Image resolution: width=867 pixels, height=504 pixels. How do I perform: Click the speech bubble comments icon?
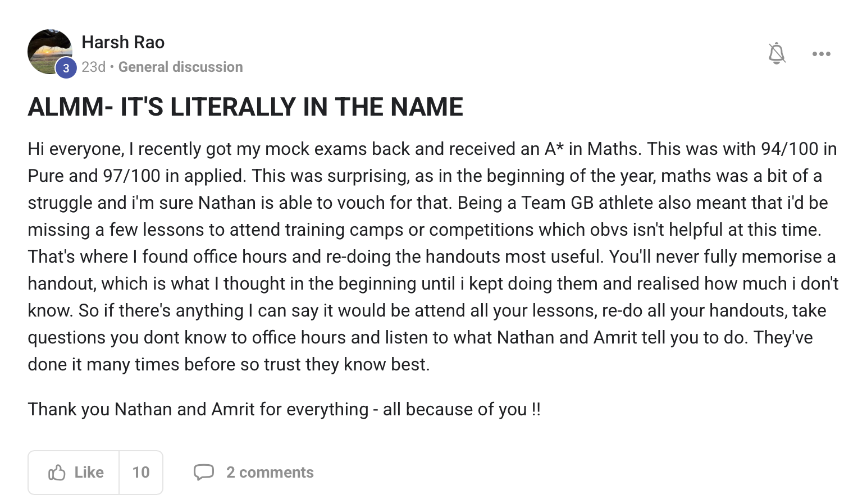pos(203,472)
